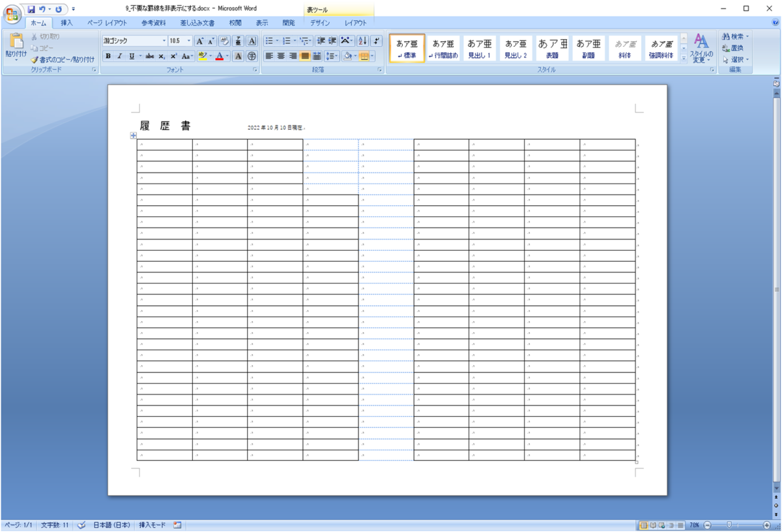Open the font name dropdown
The height and width of the screenshot is (532, 782).
[x=164, y=40]
